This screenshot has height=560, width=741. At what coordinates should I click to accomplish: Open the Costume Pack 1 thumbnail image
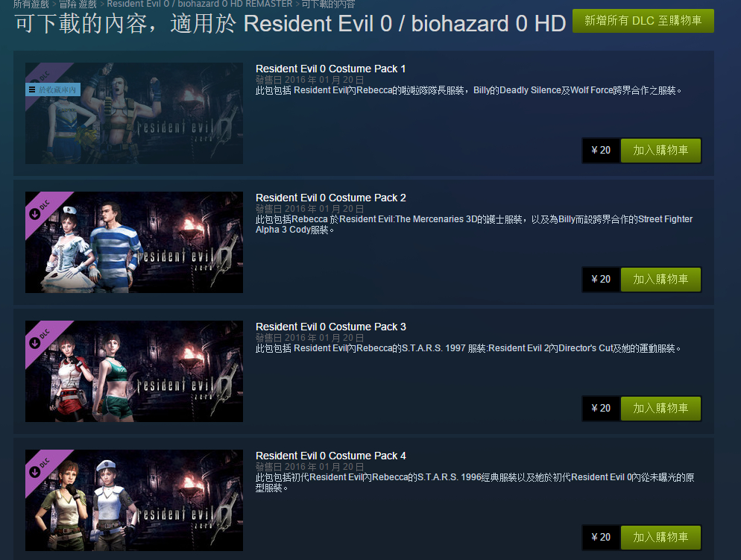click(134, 113)
